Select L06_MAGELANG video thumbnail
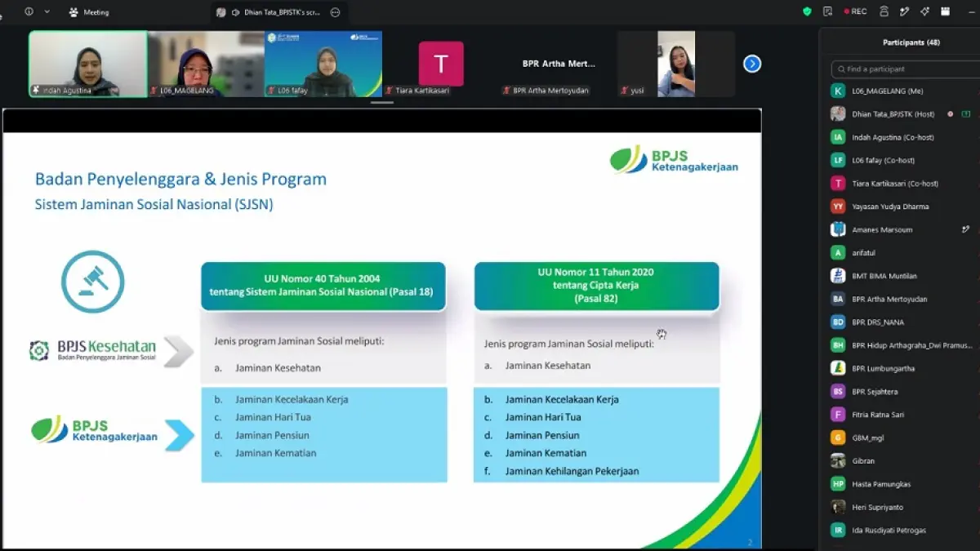The width and height of the screenshot is (980, 551). pos(206,64)
